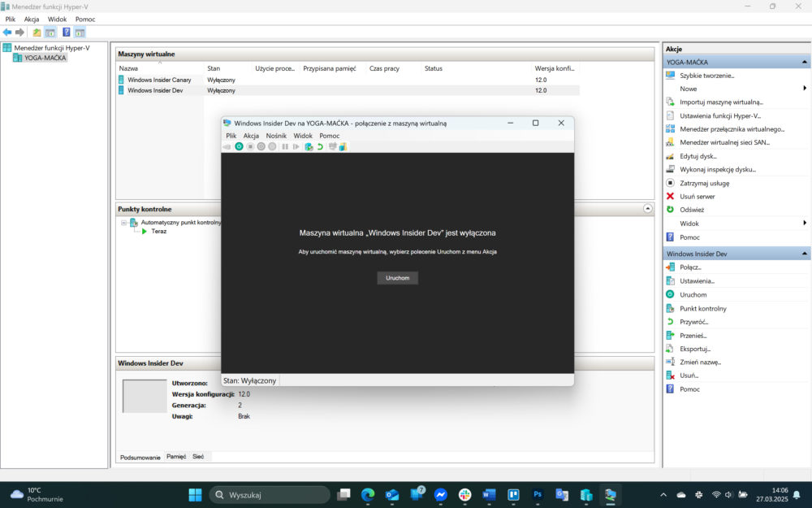This screenshot has height=508, width=812.
Task: Click the Szybkie tworzenie... monitor icon
Action: coord(670,75)
